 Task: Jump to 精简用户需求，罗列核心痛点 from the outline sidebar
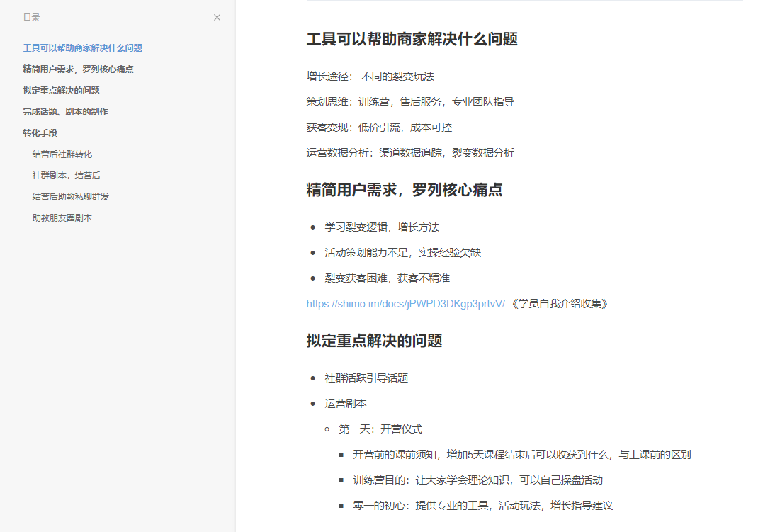78,69
